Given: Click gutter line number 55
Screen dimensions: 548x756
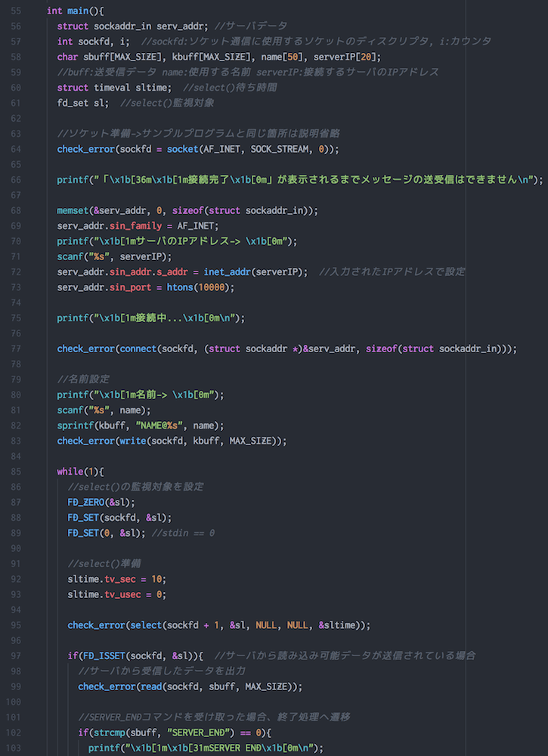Looking at the screenshot, I should pyautogui.click(x=15, y=11).
